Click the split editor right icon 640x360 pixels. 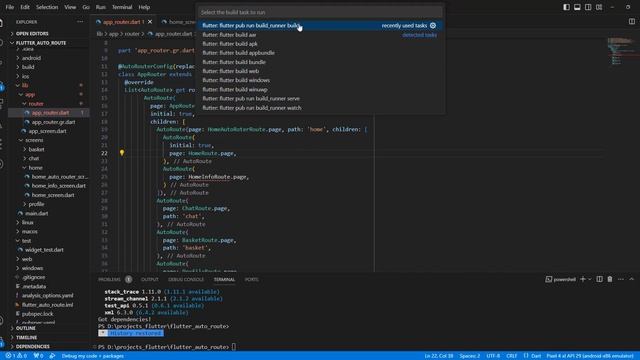click(632, 22)
